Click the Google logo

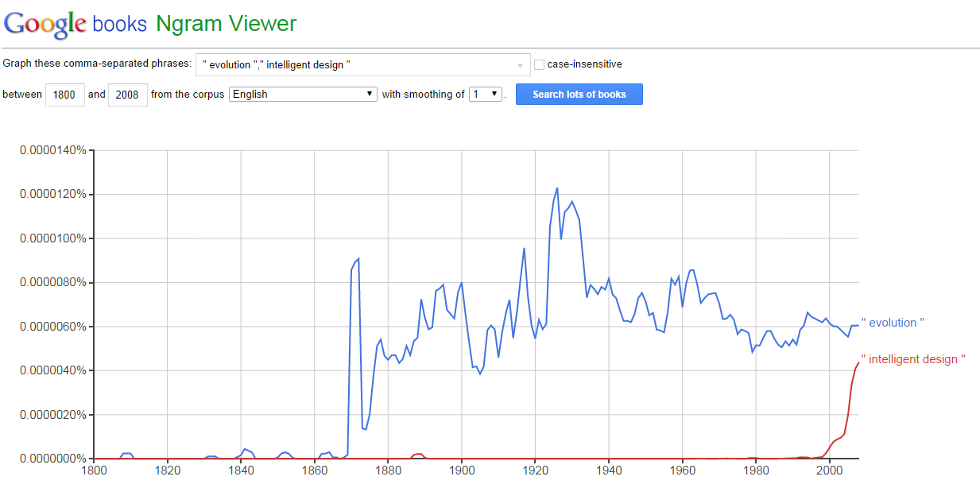(x=45, y=24)
